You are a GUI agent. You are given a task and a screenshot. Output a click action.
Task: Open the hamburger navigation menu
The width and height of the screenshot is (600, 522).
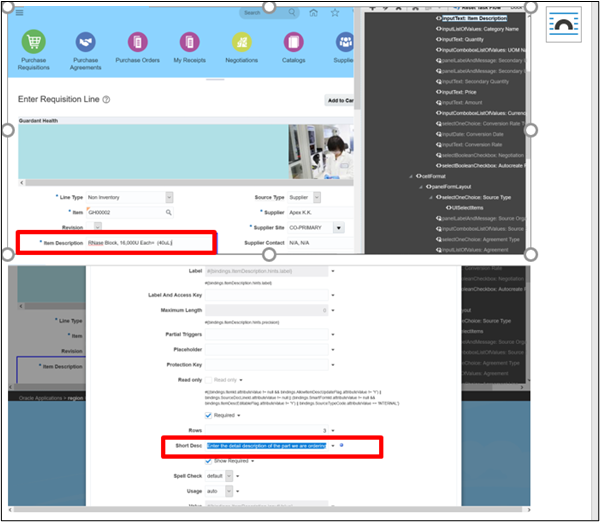19,13
